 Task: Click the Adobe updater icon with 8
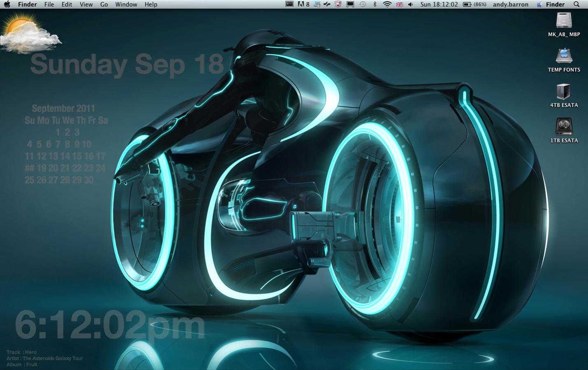click(x=303, y=4)
